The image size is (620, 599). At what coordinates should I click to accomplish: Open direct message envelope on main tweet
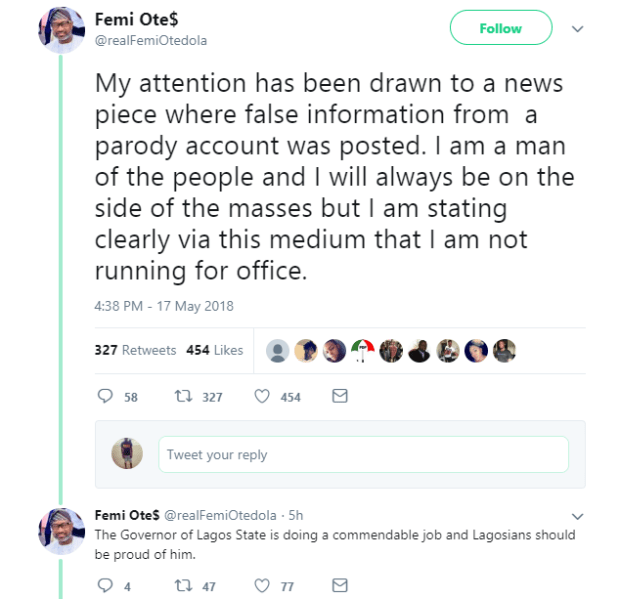point(339,397)
